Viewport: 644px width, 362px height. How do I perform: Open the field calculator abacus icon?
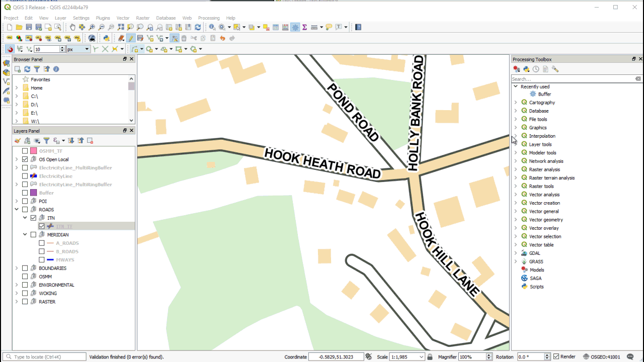pyautogui.click(x=285, y=27)
